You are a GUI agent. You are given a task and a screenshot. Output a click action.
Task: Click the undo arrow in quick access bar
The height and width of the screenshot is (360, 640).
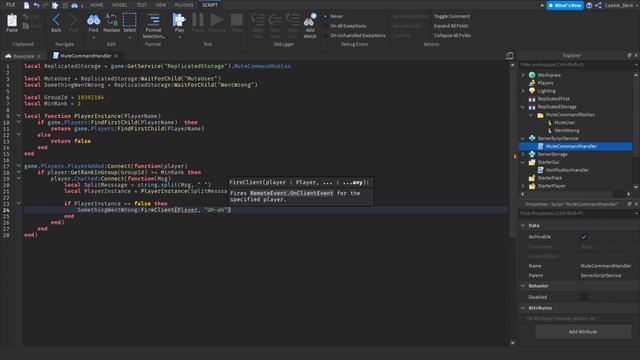pos(36,5)
